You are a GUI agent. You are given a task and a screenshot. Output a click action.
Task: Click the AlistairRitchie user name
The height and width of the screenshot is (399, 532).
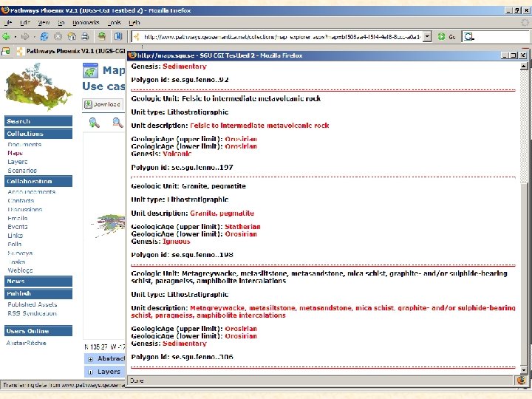pos(26,343)
